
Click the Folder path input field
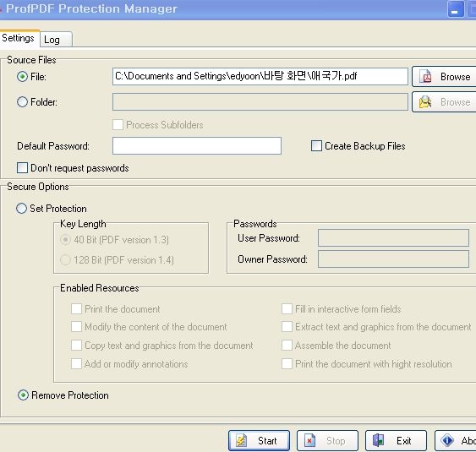[260, 102]
